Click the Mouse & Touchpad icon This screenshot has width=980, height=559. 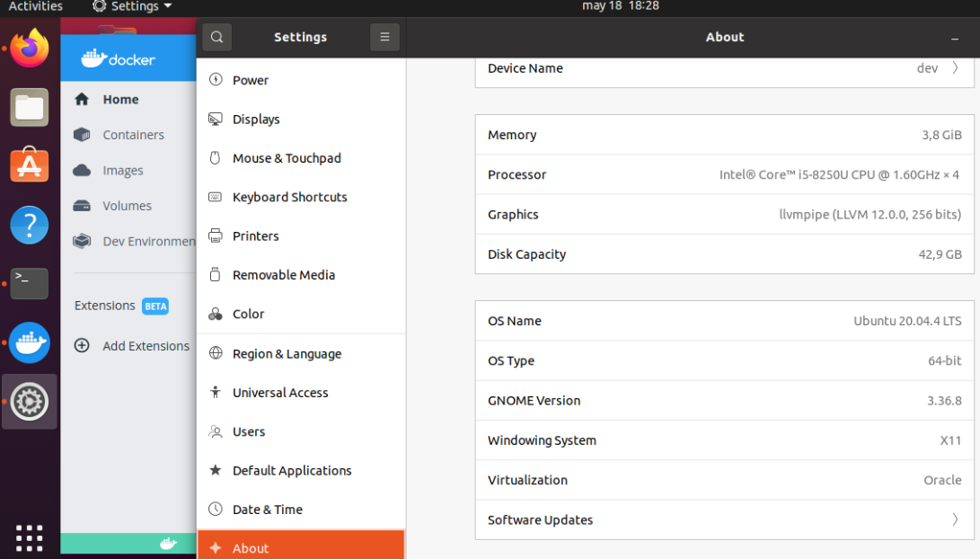tap(216, 157)
